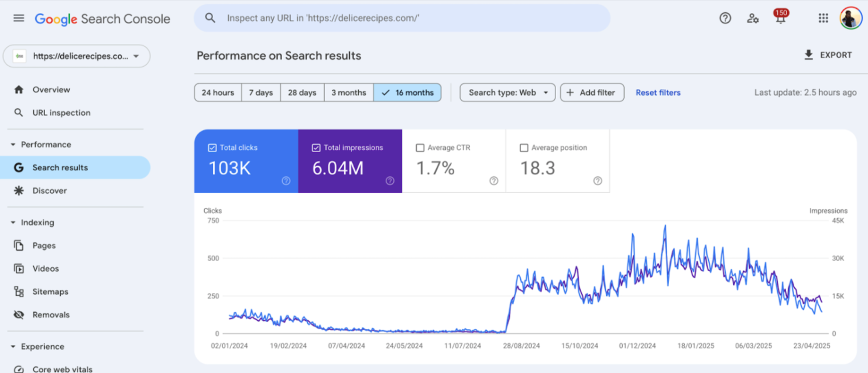This screenshot has height=373, width=868.
Task: Open the Search type: Web dropdown
Action: tap(507, 92)
